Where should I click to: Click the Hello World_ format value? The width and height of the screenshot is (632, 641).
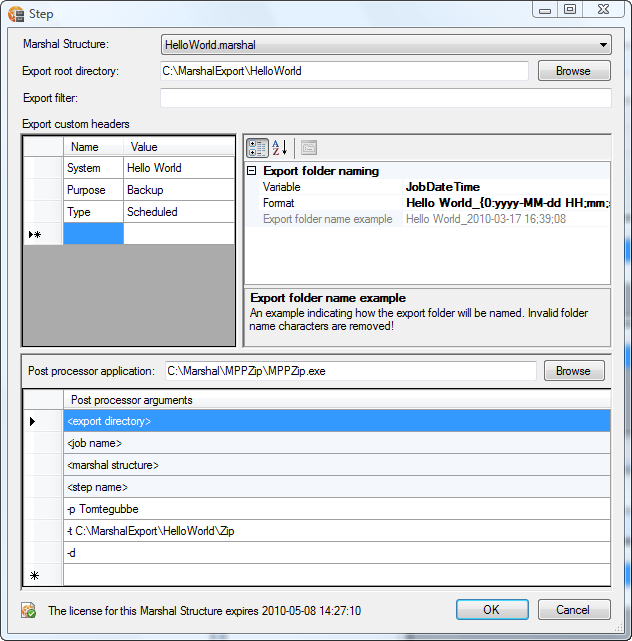coord(507,203)
